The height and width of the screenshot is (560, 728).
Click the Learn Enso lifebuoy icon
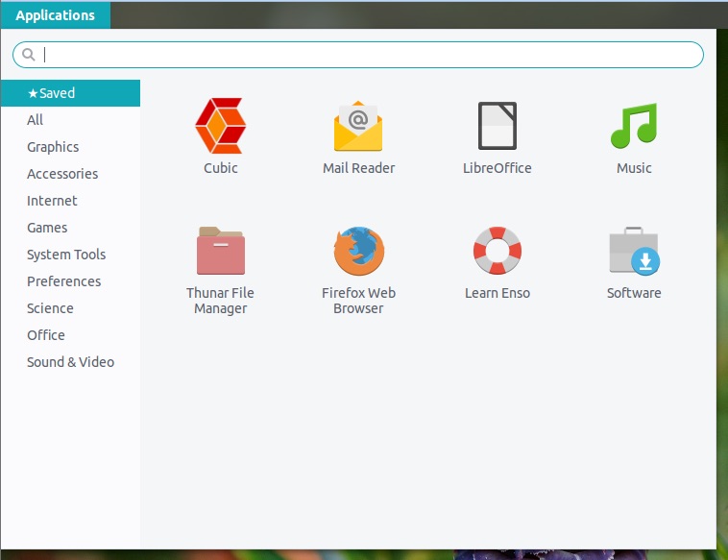(497, 251)
